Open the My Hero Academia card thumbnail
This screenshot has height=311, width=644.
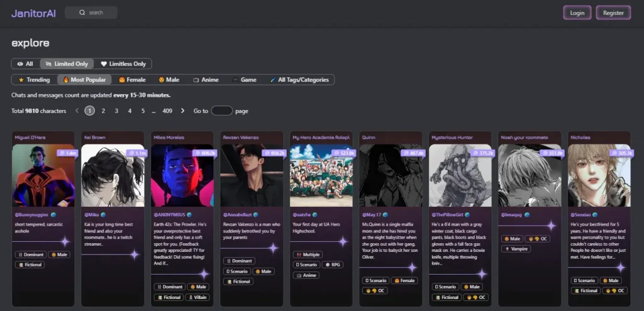[321, 176]
